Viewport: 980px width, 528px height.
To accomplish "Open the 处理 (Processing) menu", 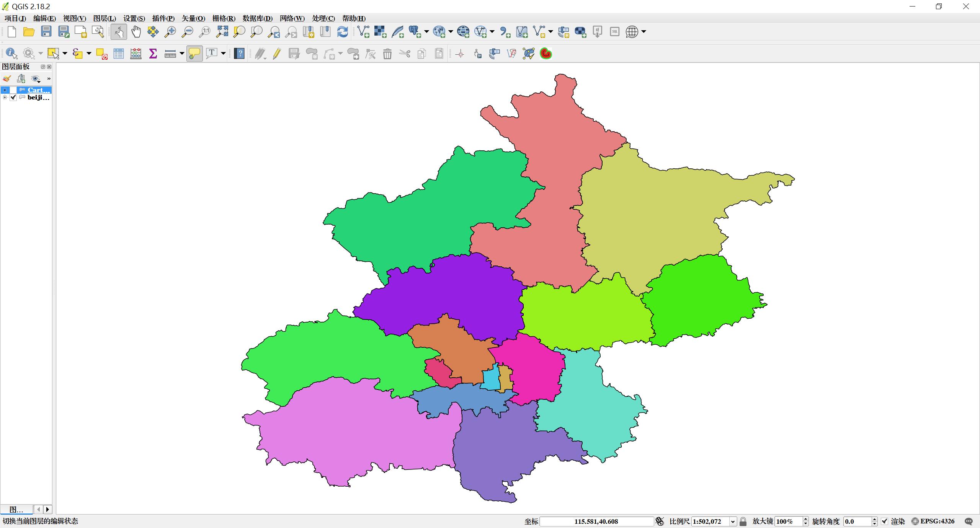I will pyautogui.click(x=323, y=18).
